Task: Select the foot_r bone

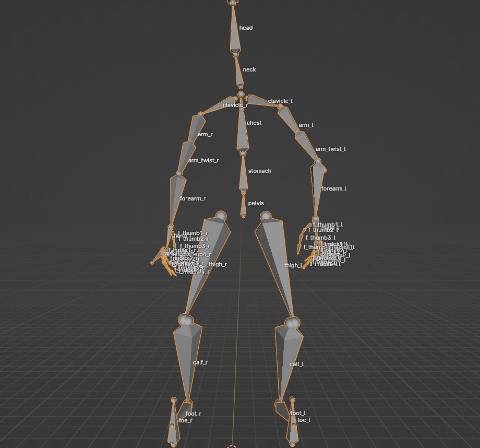Action: coord(185,409)
